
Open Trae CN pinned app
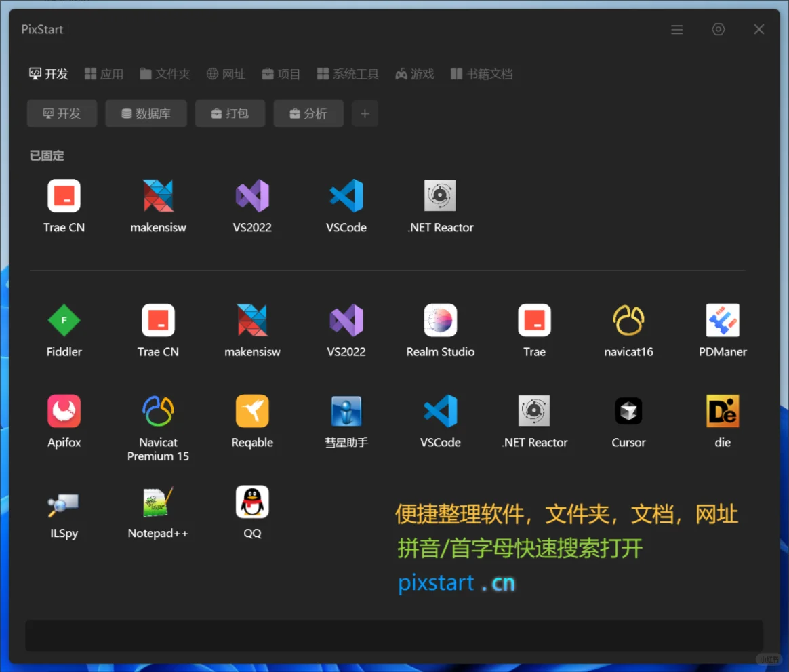coord(64,195)
